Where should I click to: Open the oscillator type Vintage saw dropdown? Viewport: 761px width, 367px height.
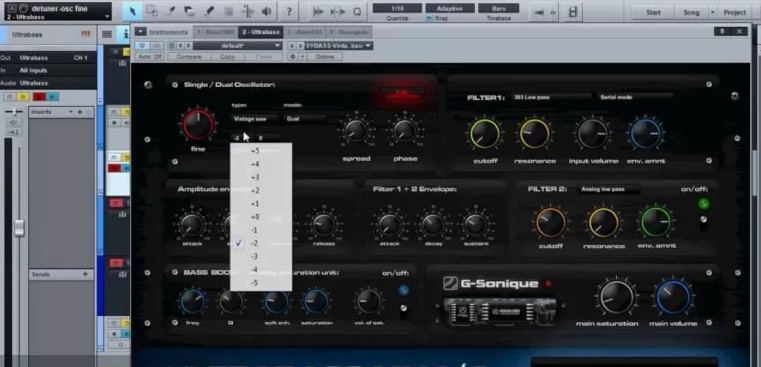coord(254,118)
